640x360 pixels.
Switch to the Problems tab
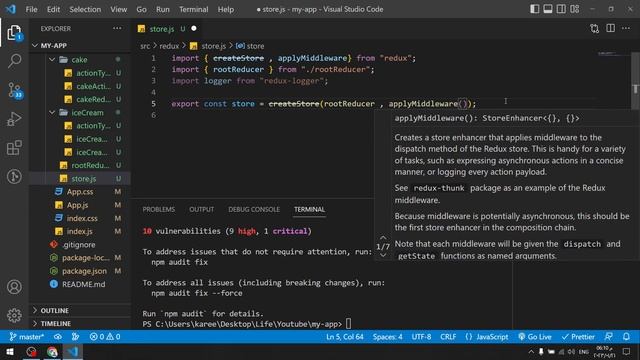click(158, 209)
